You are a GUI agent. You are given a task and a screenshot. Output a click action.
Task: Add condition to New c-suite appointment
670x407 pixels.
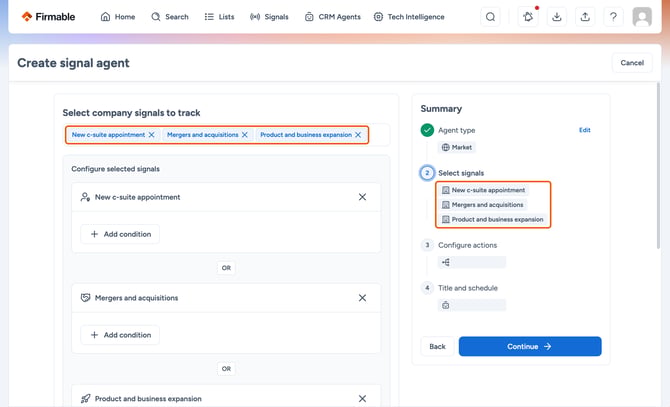(x=120, y=234)
